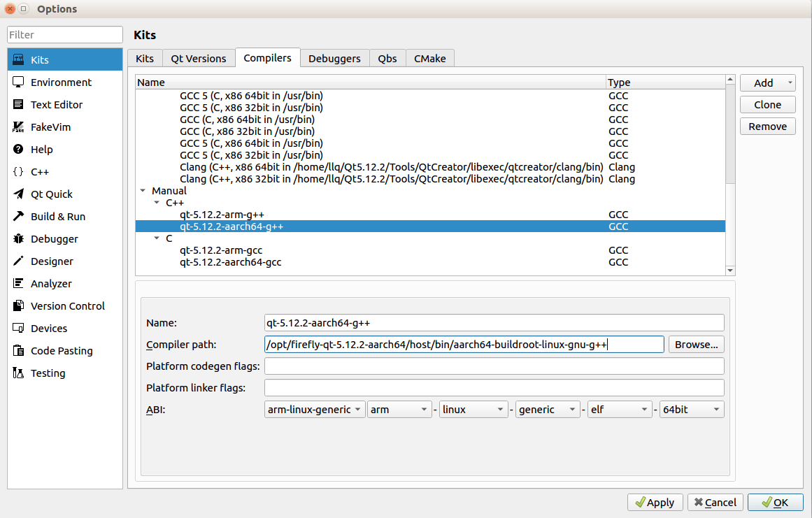Select the Version Control icon
812x518 pixels.
click(18, 305)
